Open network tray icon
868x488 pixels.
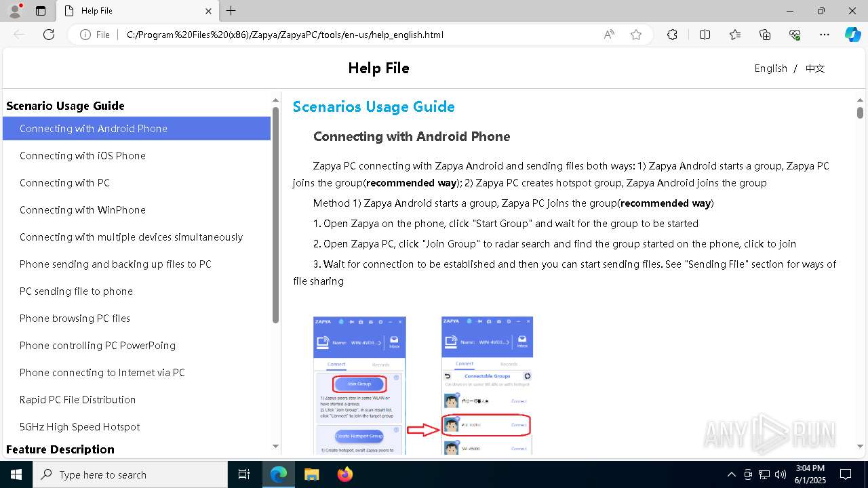point(764,474)
